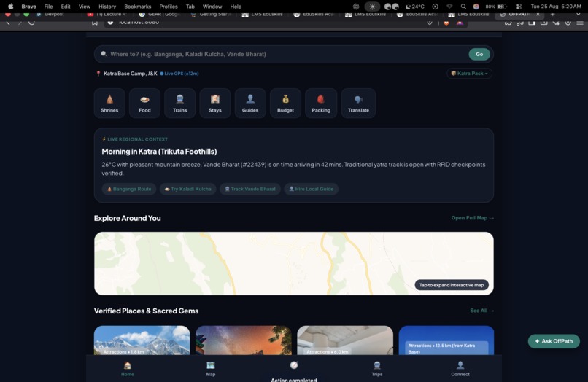The width and height of the screenshot is (588, 382).
Task: Open the Bookmarks menu
Action: (x=138, y=7)
